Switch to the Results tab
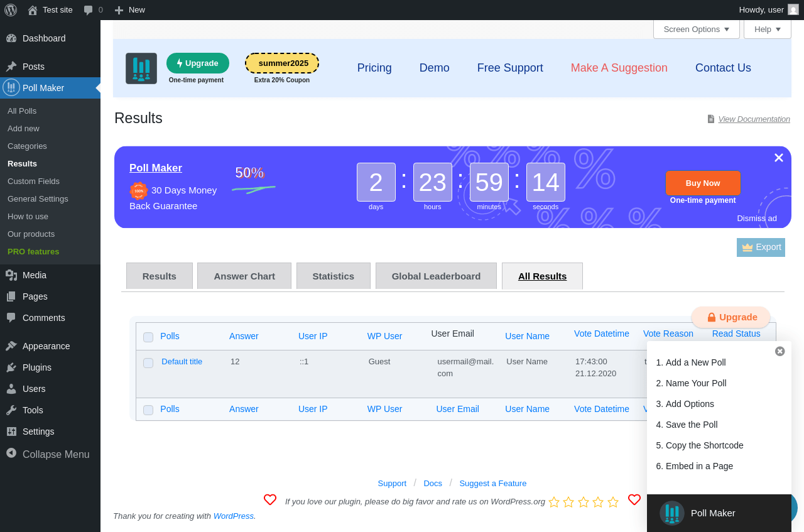 tap(160, 276)
